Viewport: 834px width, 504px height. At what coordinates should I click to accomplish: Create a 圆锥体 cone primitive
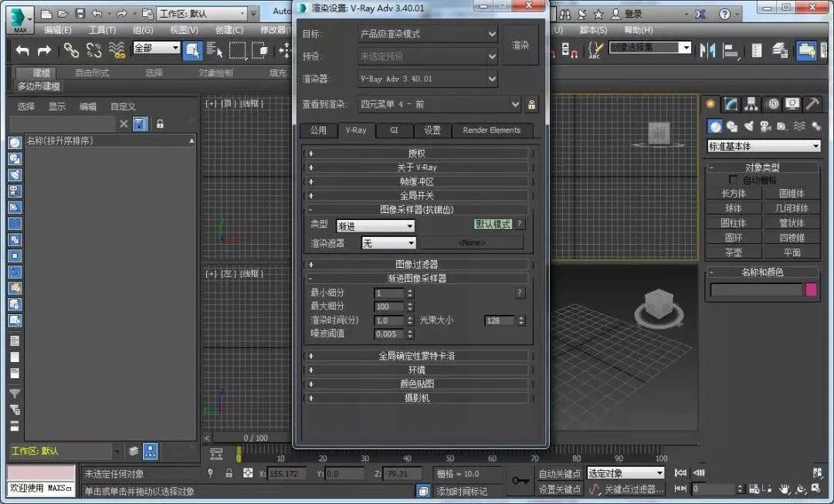pos(792,194)
